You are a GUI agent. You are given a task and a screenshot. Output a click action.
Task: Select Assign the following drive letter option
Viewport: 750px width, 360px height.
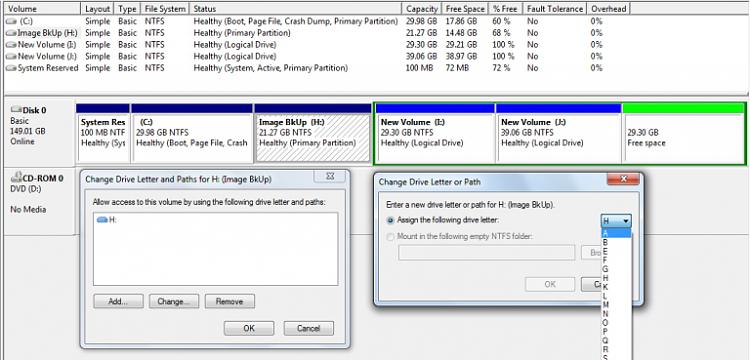[390, 220]
